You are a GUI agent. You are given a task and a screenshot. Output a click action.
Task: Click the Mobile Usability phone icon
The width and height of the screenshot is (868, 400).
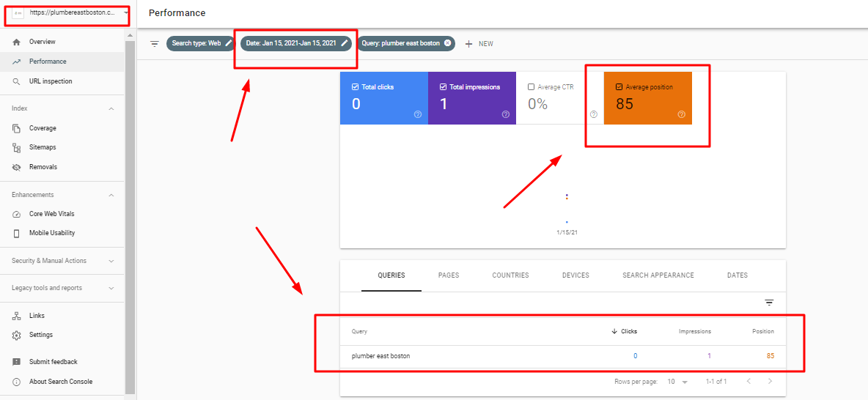pyautogui.click(x=17, y=234)
